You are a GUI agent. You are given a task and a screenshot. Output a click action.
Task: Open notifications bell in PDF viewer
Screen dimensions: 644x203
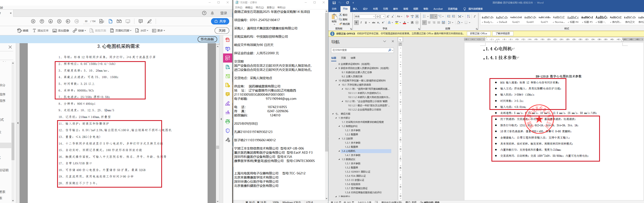(x=212, y=13)
